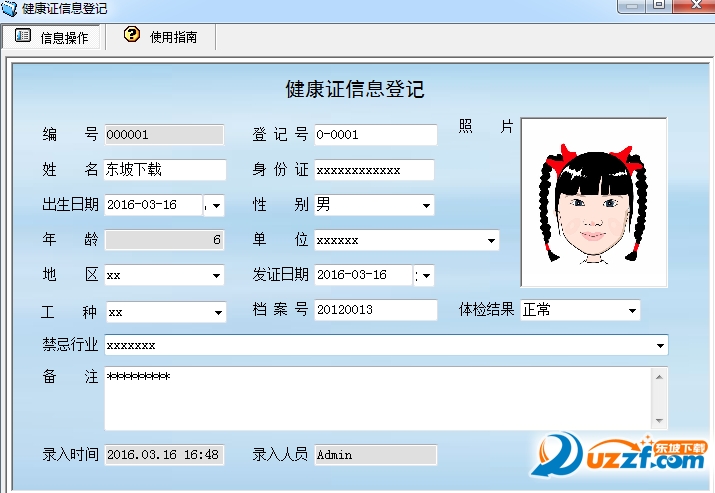Expand the 工种 dropdown
Viewport: 715px width, 493px height.
coord(218,312)
